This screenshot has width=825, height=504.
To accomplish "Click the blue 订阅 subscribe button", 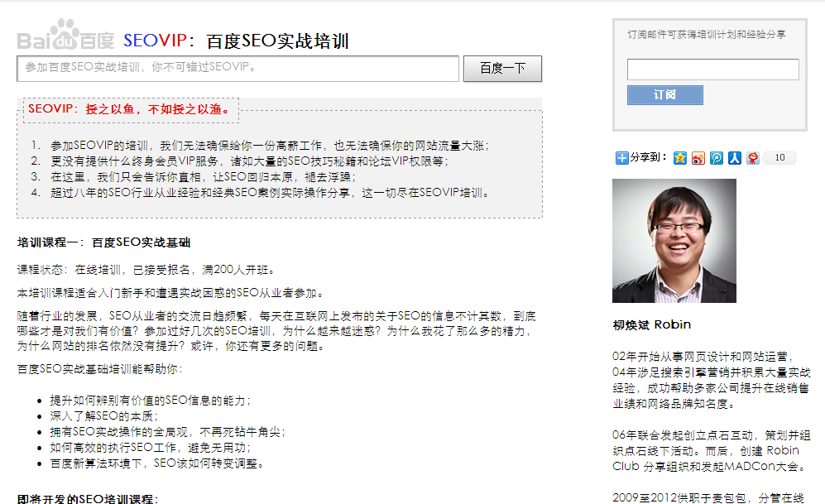I will tap(665, 95).
